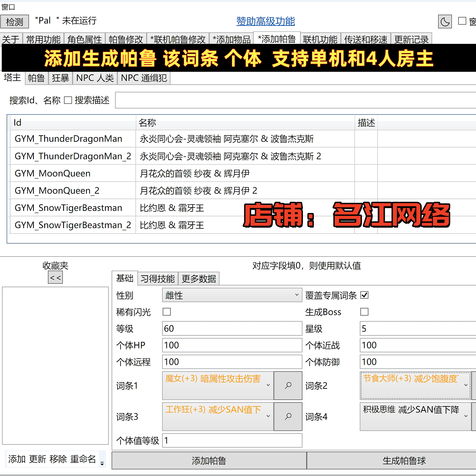Tick the 稀有闪光 checkbox

pyautogui.click(x=167, y=312)
